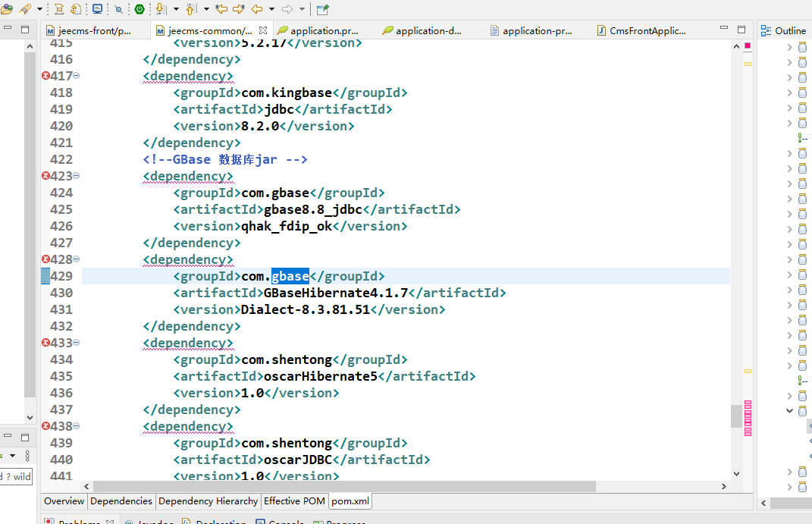This screenshot has height=524, width=812.
Task: Toggle the fold marker at line 433
Action: (77, 343)
